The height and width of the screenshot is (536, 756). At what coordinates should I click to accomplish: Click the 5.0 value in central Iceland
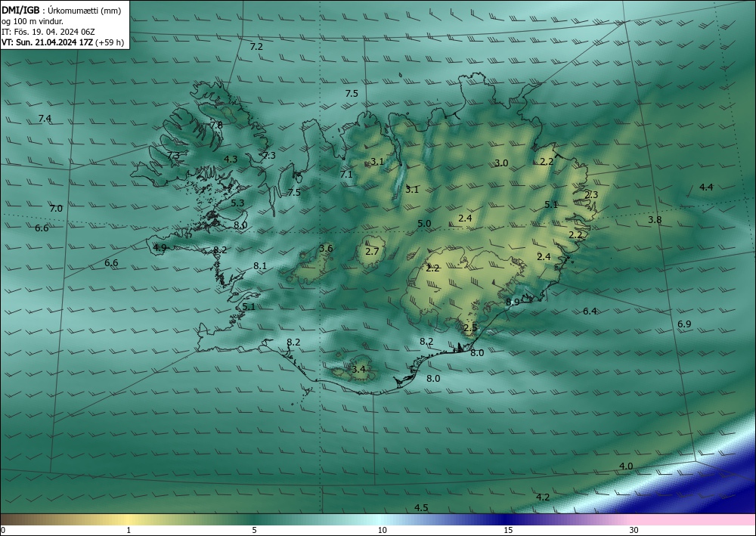pyautogui.click(x=424, y=223)
